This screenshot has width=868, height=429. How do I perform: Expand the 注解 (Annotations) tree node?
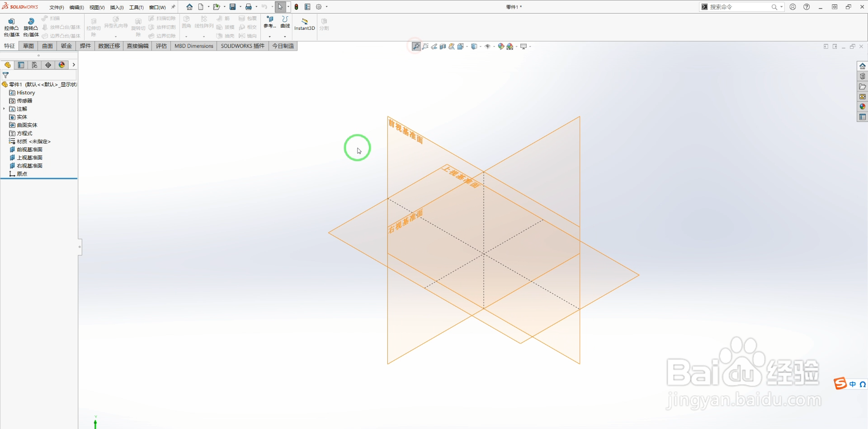(4, 109)
